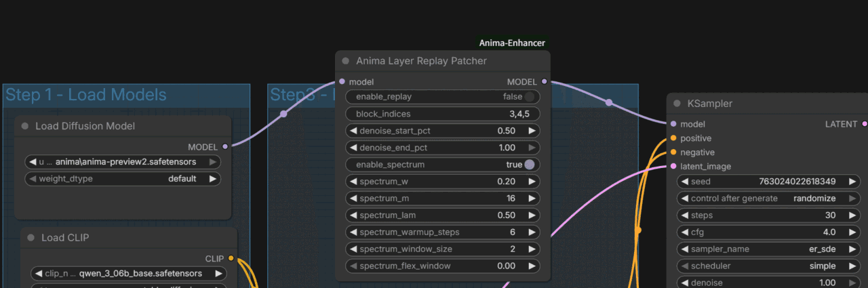Screen dimensions: 868x288
Task: Increase spectrum_w with right arrow
Action: tap(532, 182)
